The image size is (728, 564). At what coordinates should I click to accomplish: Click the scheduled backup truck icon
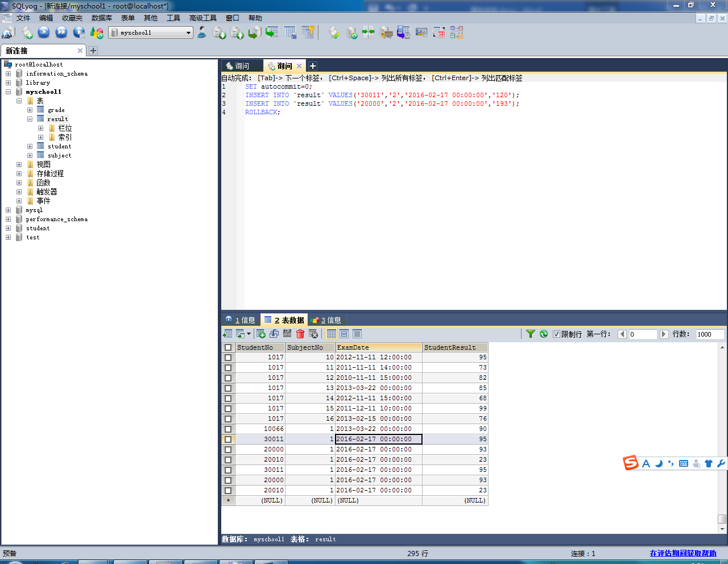(x=386, y=32)
